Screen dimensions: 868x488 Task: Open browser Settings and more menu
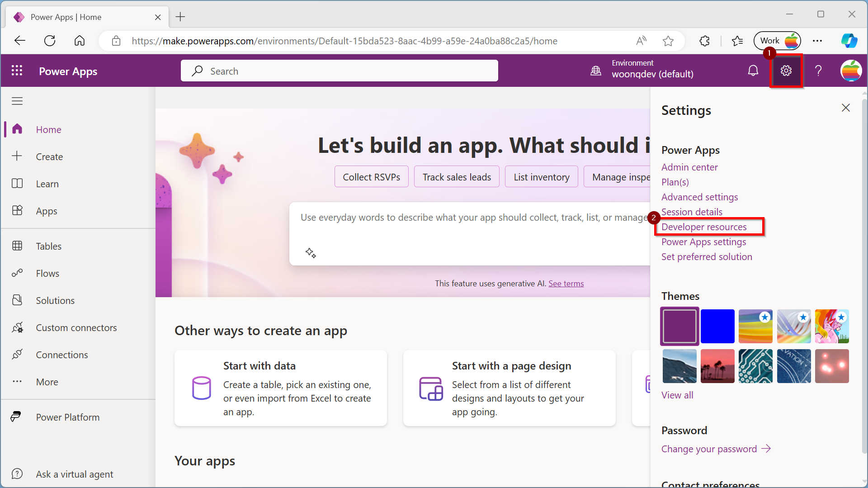pyautogui.click(x=817, y=41)
